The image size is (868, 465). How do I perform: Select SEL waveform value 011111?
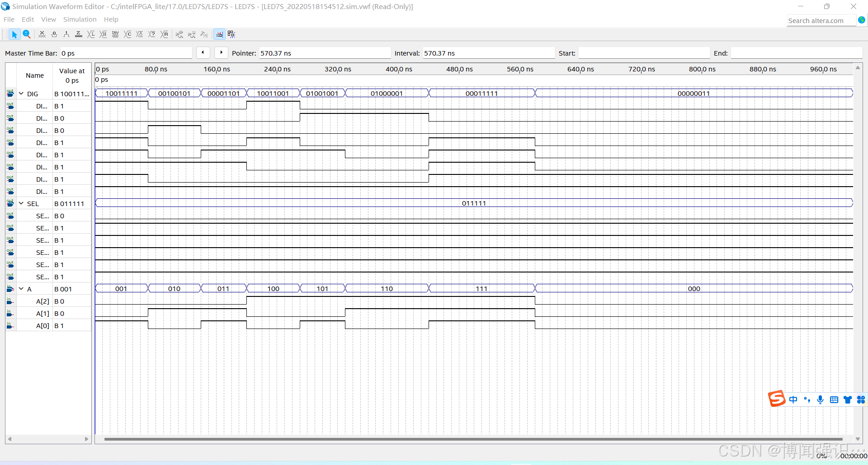click(474, 203)
